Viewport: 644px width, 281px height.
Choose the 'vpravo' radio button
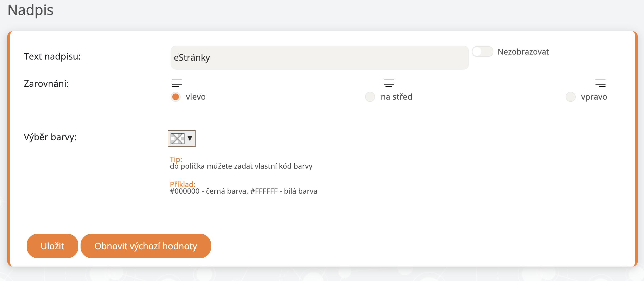click(x=571, y=97)
